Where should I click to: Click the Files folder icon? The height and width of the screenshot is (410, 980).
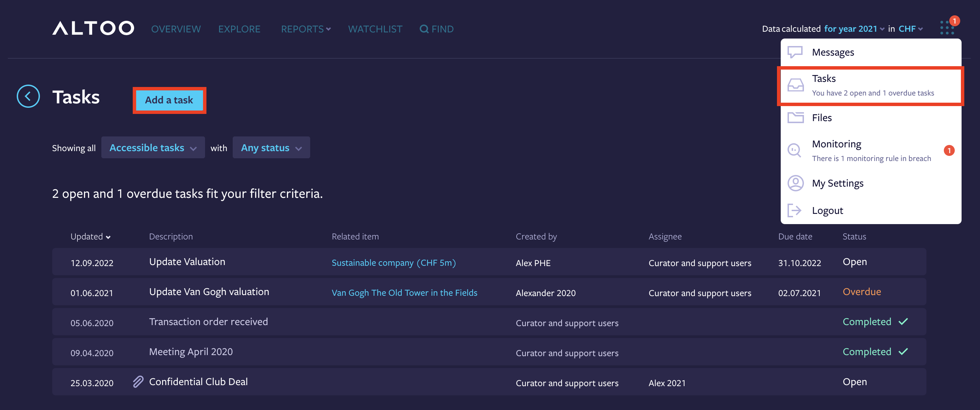[x=795, y=118]
